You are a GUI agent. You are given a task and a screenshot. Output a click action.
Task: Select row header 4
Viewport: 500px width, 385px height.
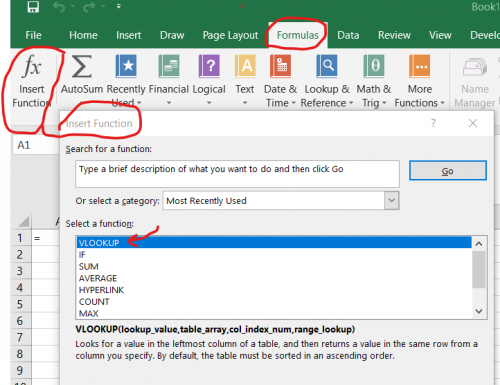[21, 287]
